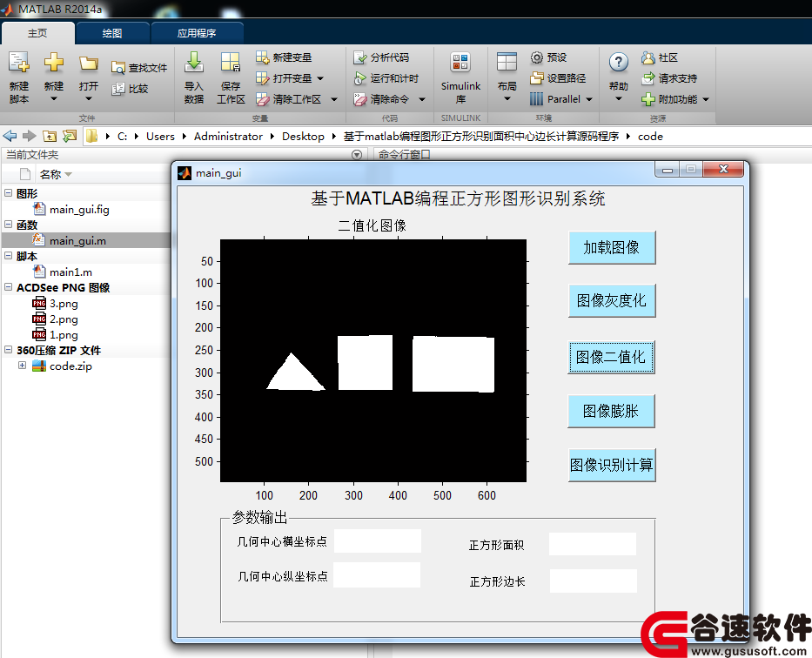Screen dimensions: 812x658
Task: Open Parallel dropdown arrow
Action: (589, 99)
